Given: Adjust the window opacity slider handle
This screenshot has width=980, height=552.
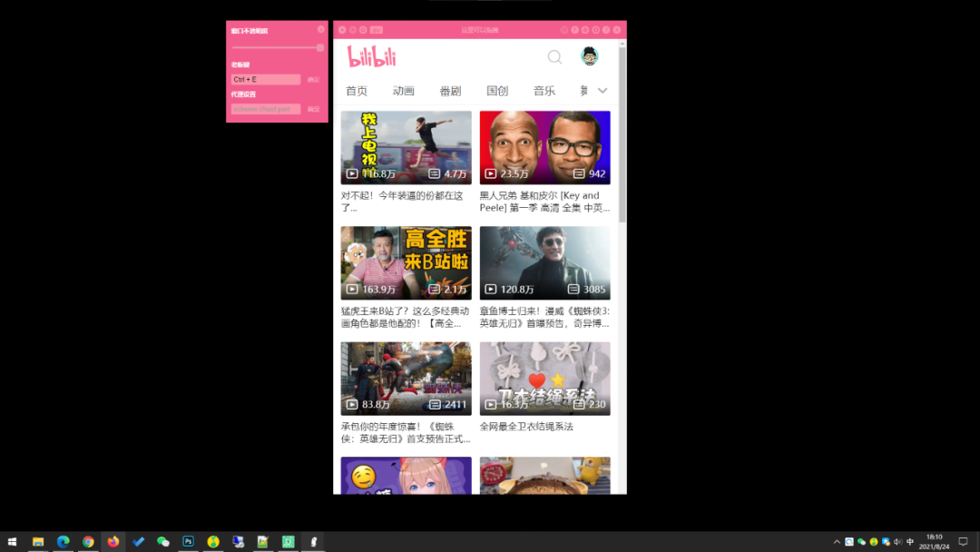Looking at the screenshot, I should pos(320,47).
